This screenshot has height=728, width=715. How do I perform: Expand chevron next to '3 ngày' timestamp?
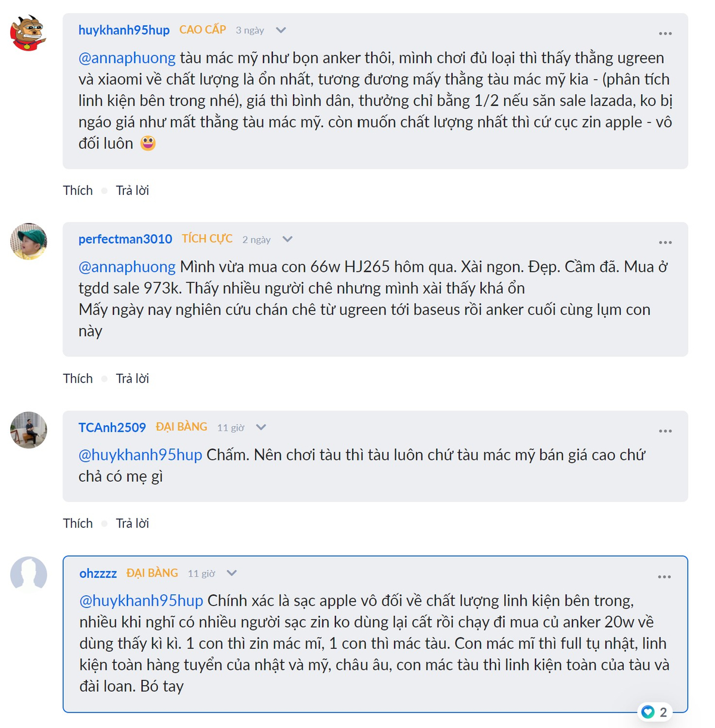pos(281,30)
